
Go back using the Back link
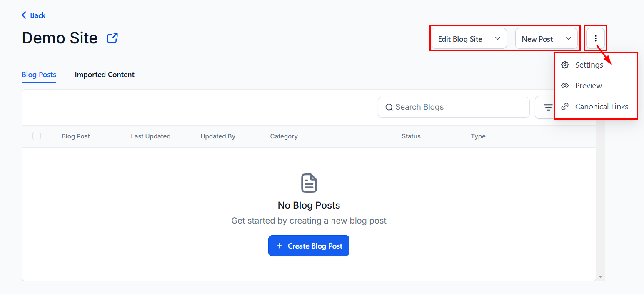tap(33, 15)
